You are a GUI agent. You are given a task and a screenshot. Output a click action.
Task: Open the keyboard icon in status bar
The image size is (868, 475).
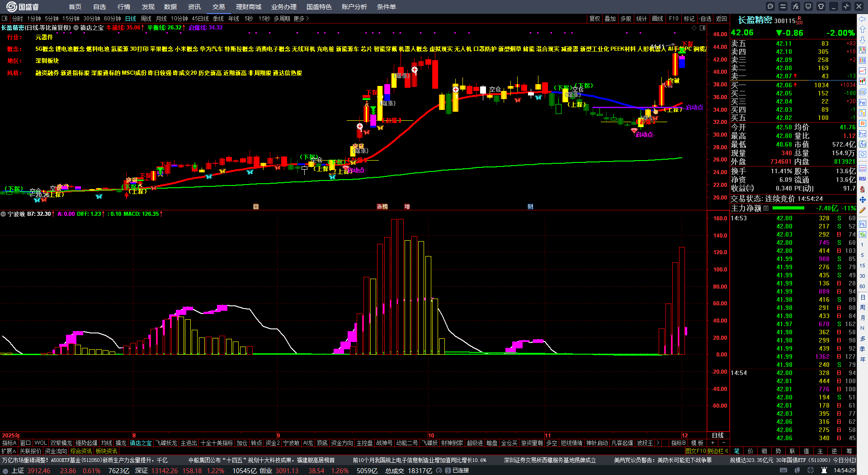click(x=783, y=470)
